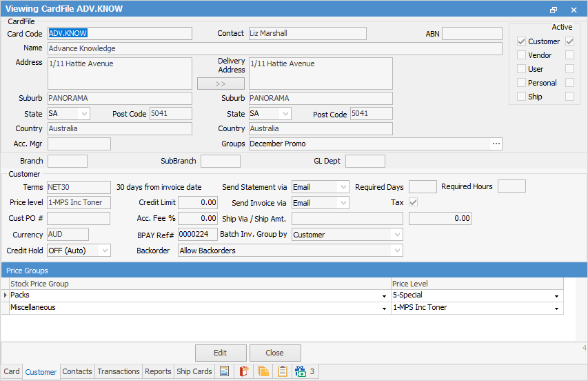This screenshot has height=381, width=588.
Task: Click the Cust PO # field
Action: pos(79,219)
